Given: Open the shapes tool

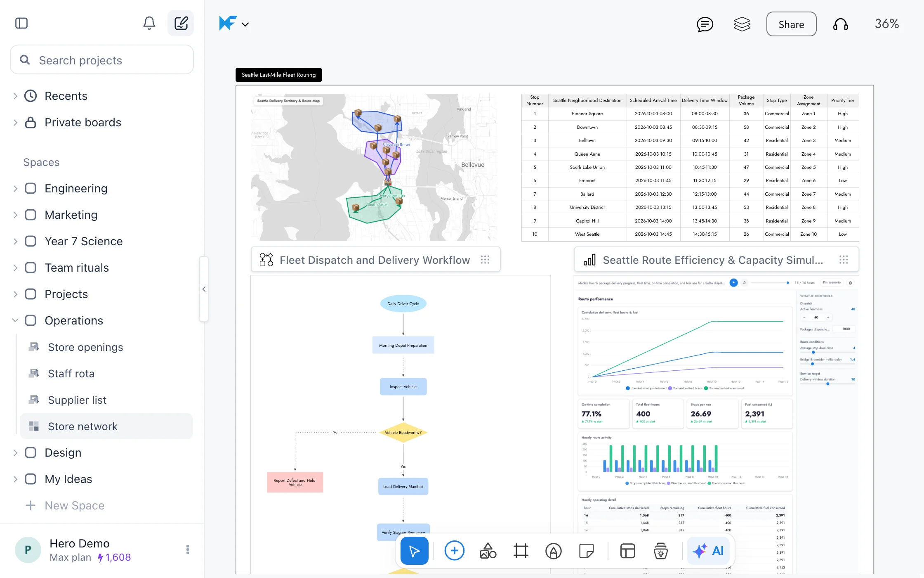Looking at the screenshot, I should click(488, 551).
